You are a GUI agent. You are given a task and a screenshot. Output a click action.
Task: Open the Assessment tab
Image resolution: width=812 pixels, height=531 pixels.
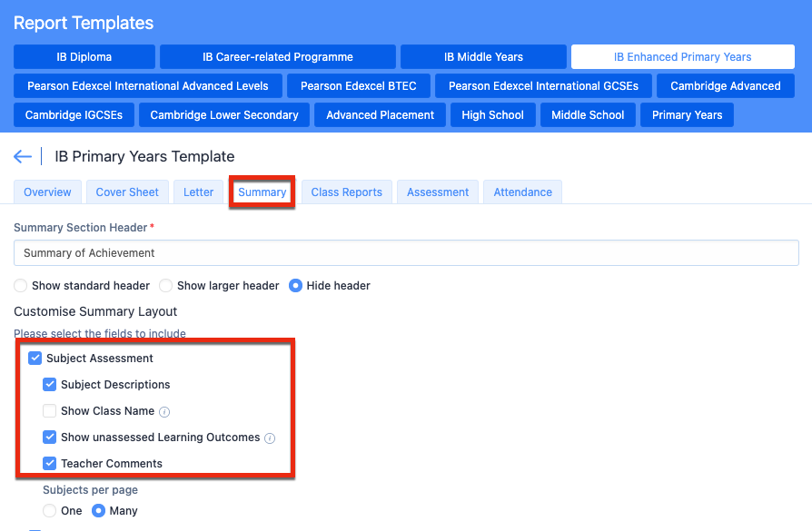[438, 192]
